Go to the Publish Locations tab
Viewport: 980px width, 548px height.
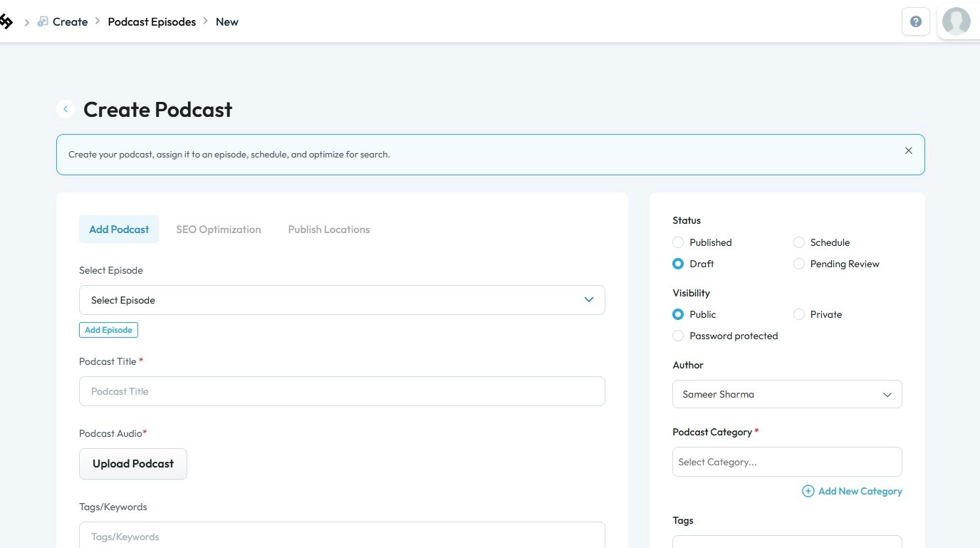(x=329, y=229)
